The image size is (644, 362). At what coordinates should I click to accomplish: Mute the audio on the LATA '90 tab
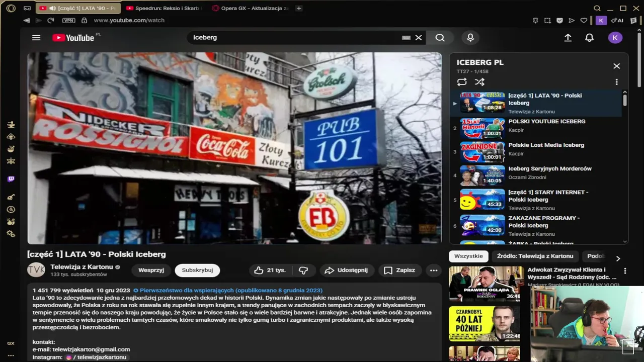coord(52,9)
